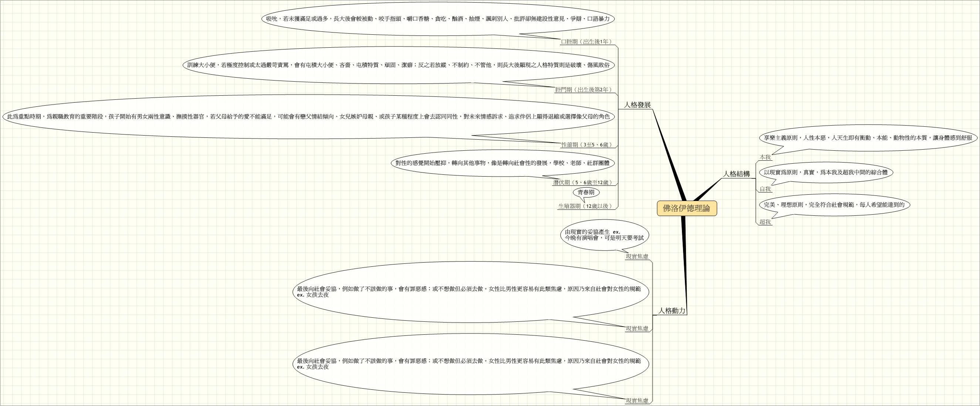This screenshot has height=406, width=980.
Task: Select the 超我 subtopic
Action: pyautogui.click(x=765, y=222)
